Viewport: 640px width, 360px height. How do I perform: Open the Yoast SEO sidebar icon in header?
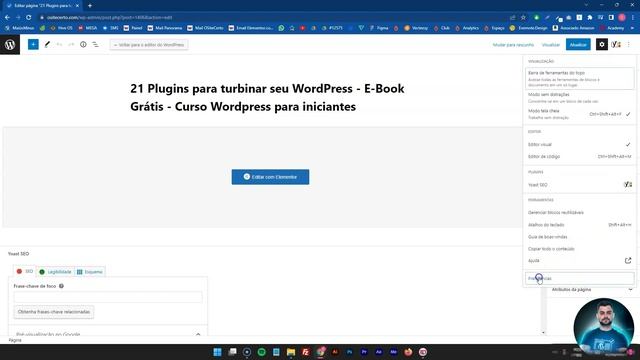coord(616,44)
